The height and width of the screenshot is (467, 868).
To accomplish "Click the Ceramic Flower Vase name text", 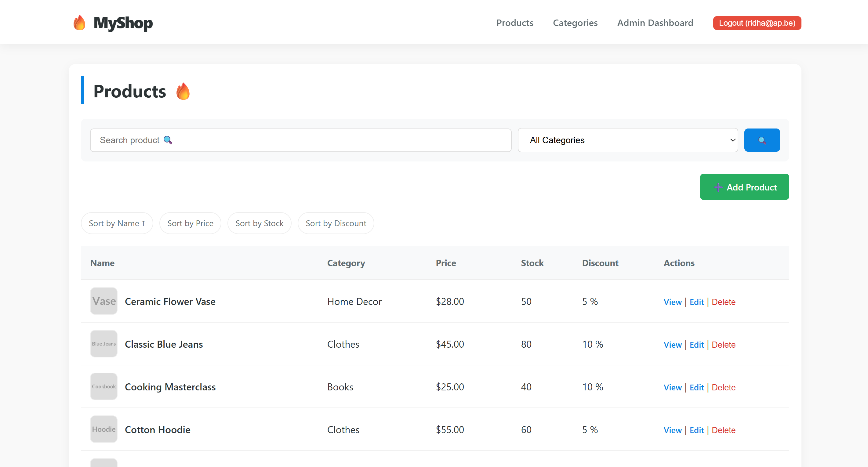I will (x=170, y=302).
